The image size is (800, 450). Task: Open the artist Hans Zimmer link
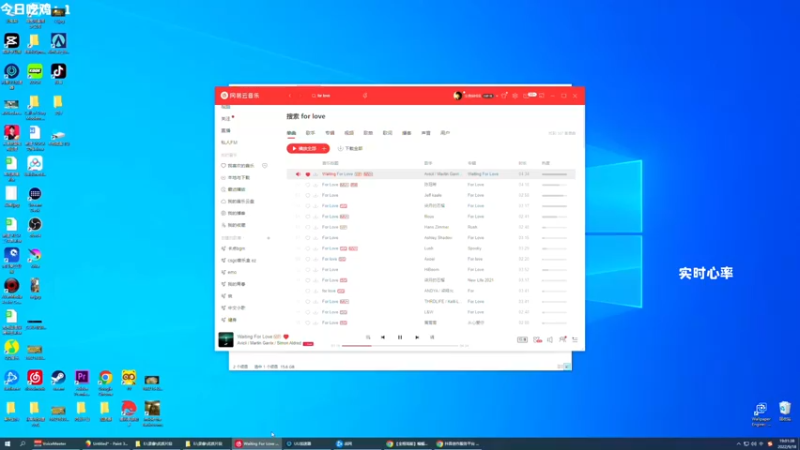[x=436, y=227]
